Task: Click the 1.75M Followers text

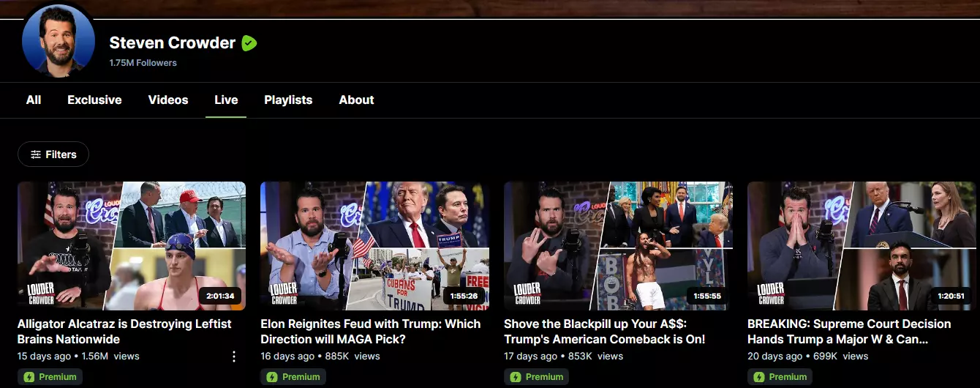Action: pos(143,63)
